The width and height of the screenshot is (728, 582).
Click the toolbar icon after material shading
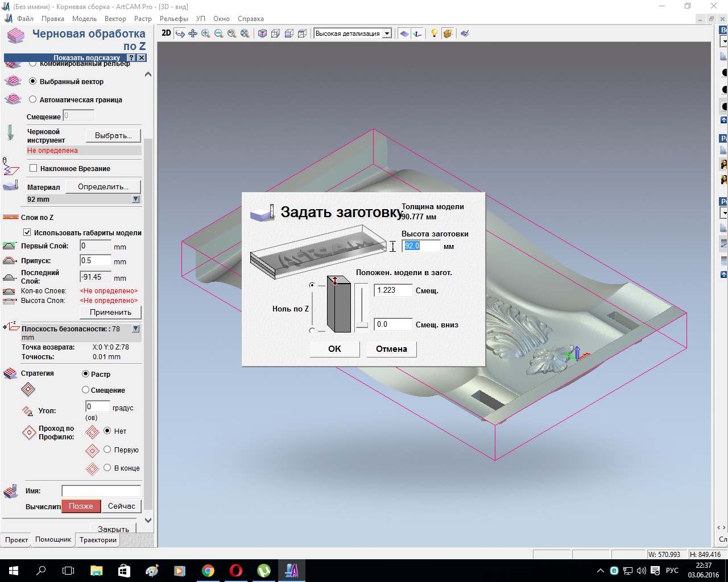point(465,34)
